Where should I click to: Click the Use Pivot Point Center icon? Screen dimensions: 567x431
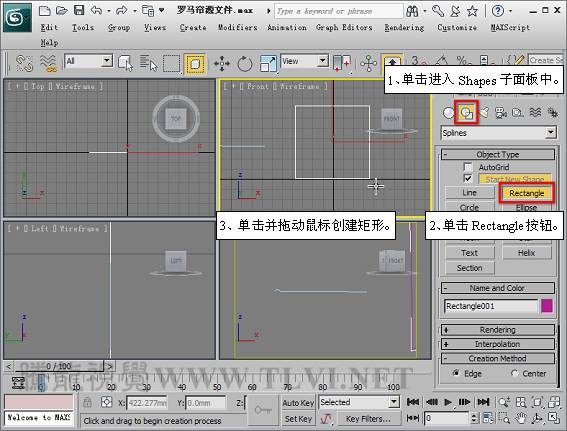(x=342, y=63)
